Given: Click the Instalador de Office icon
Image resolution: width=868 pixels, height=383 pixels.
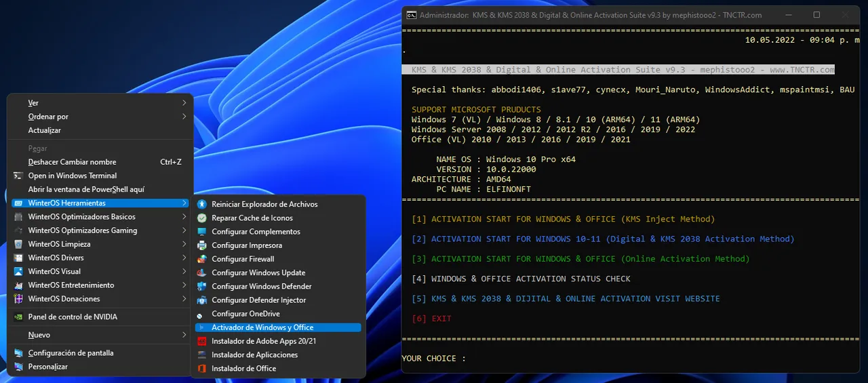Looking at the screenshot, I should pos(201,368).
